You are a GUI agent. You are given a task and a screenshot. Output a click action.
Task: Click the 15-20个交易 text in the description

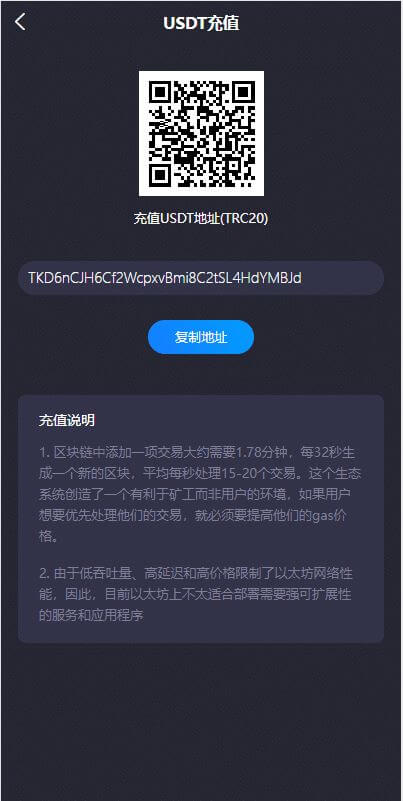[x=260, y=474]
